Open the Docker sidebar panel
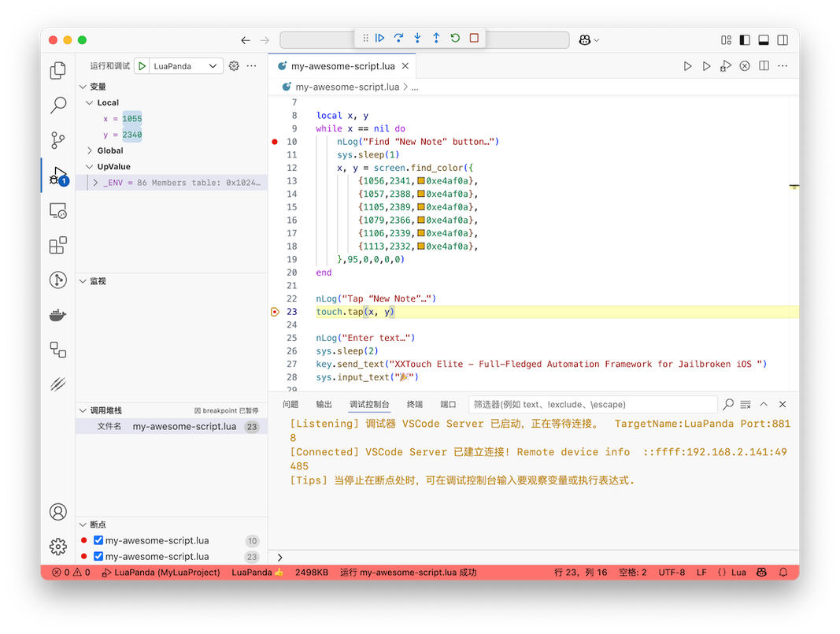This screenshot has width=840, height=634. [x=58, y=315]
